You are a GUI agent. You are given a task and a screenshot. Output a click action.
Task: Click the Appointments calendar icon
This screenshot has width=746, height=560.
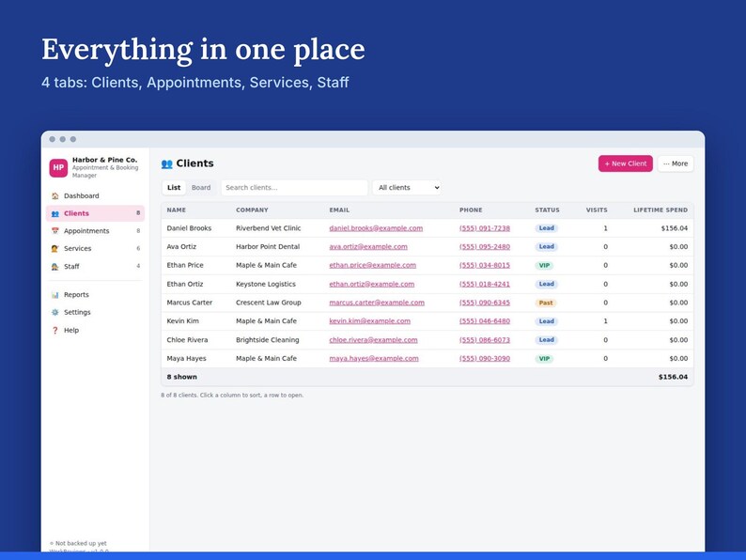55,231
